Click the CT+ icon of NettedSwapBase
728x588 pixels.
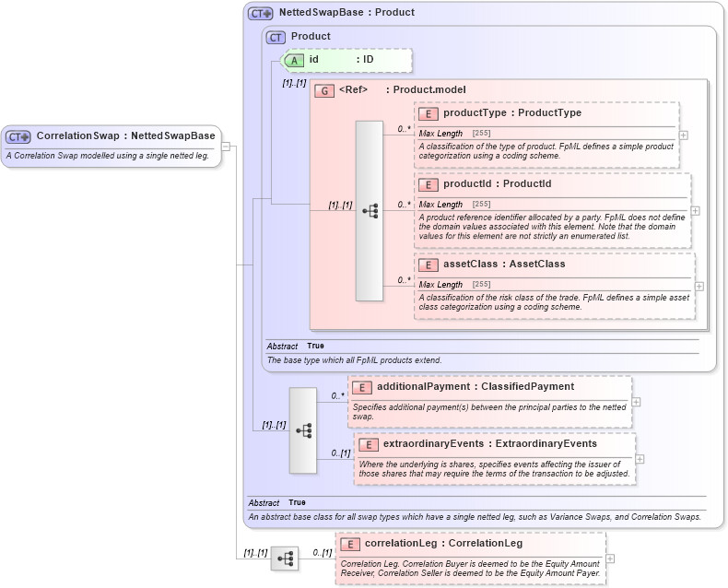tap(261, 14)
